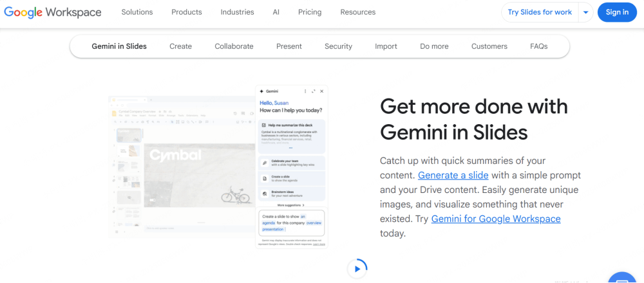Jump to the Security section
Screen dimensions: 644x283
pyautogui.click(x=339, y=46)
